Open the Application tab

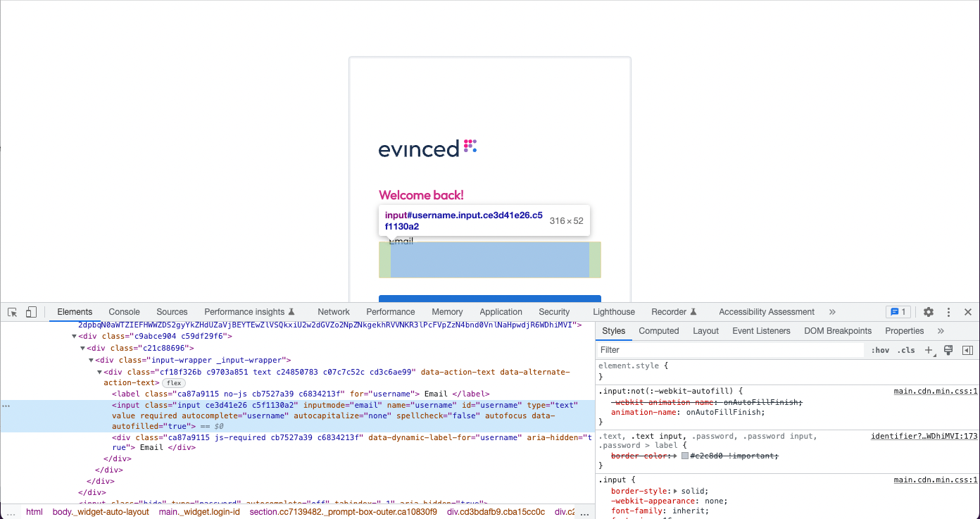coord(501,312)
